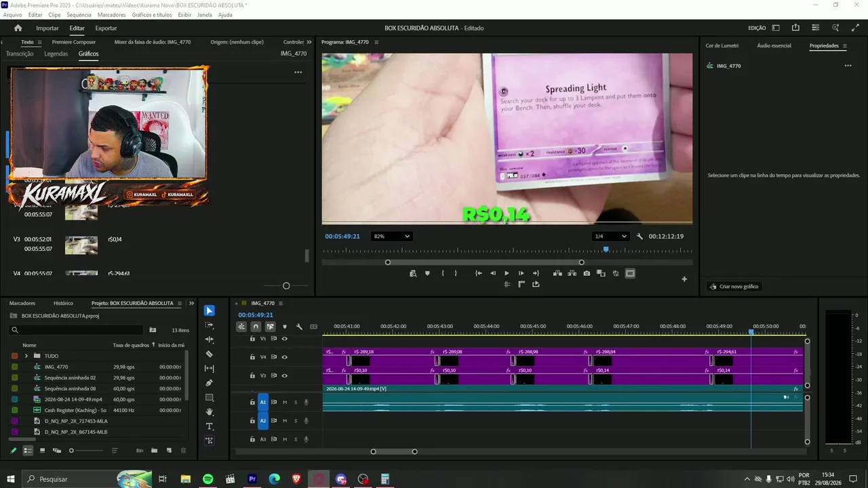Go to Home screen icon
The width and height of the screenshot is (868, 488).
[18, 28]
